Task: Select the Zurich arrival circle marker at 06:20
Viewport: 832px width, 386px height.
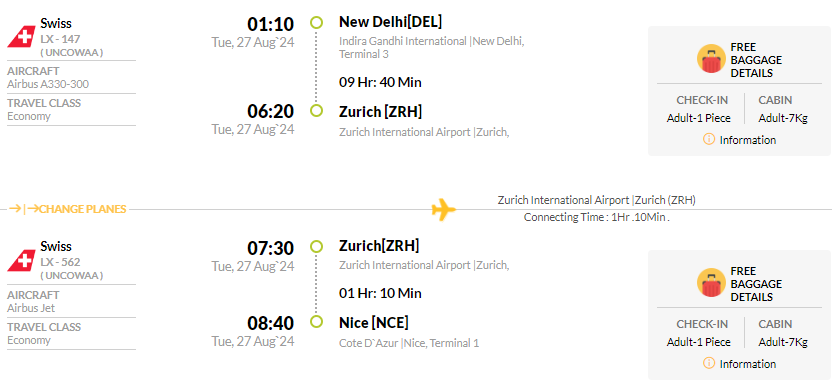Action: pos(316,110)
